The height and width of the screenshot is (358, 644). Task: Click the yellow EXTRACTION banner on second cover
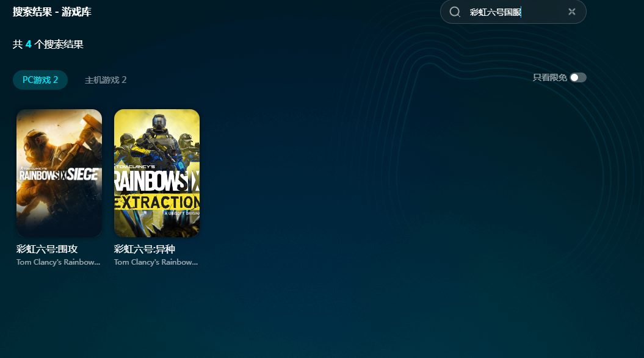[x=157, y=202]
